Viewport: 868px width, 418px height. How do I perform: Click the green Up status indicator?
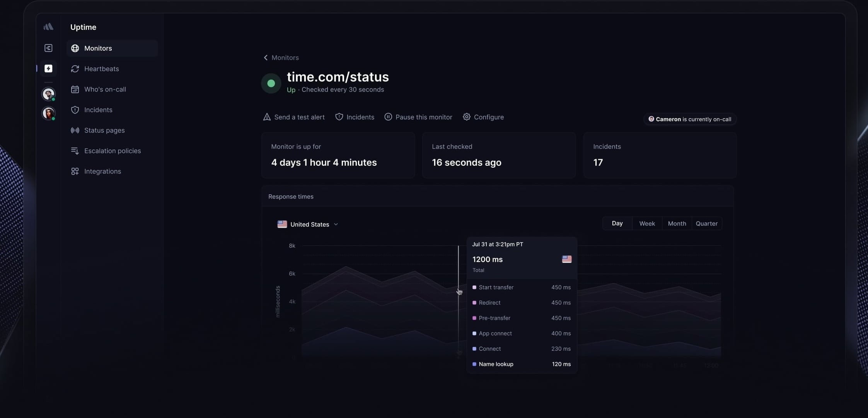(x=271, y=83)
